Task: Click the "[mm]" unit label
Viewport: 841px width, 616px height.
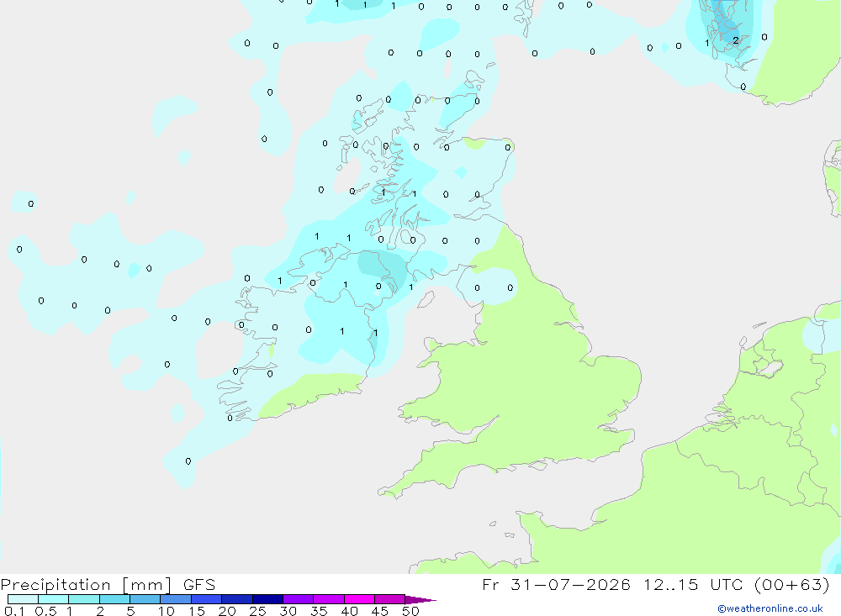Action: pyautogui.click(x=147, y=585)
